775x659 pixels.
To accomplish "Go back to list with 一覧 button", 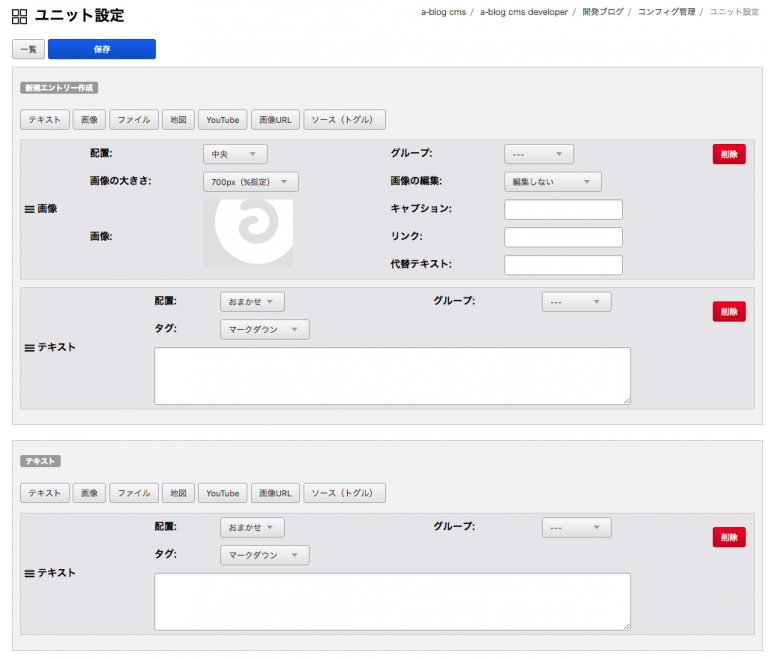I will click(28, 49).
